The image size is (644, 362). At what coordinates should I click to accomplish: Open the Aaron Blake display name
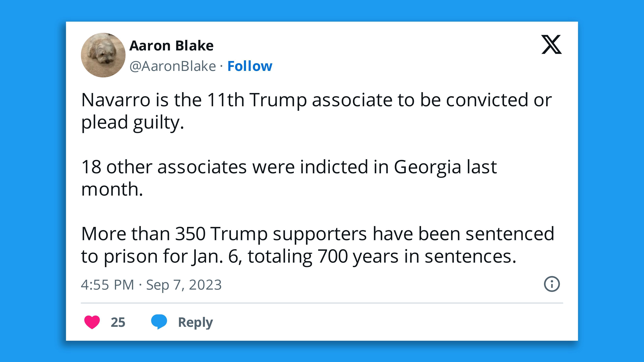point(172,46)
